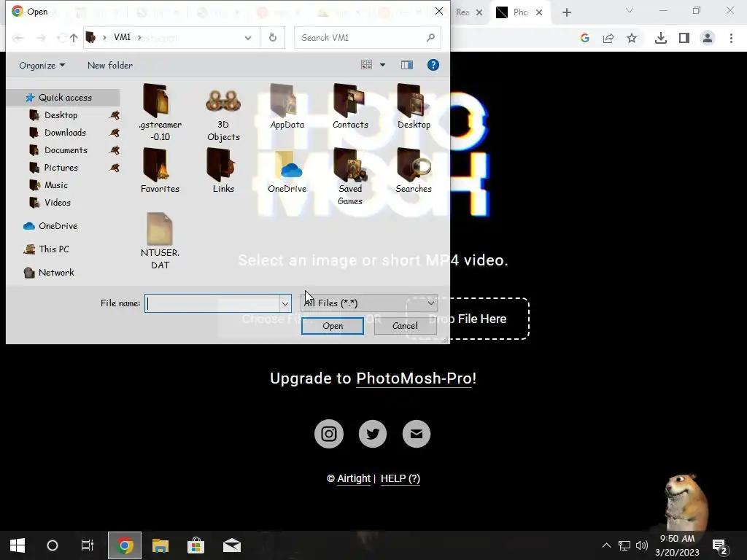Screen dimensions: 747x560
Task: Switch to the Pho Chrome tab
Action: tap(519, 12)
